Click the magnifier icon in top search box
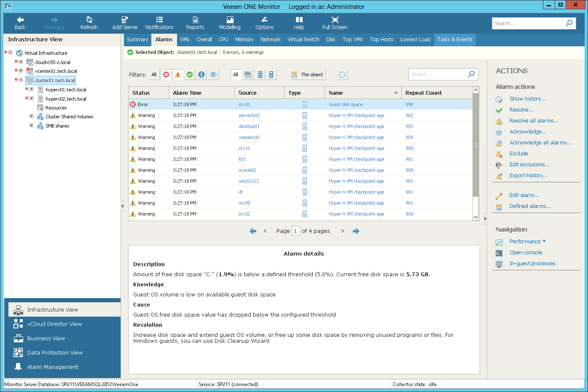This screenshot has height=392, width=588. click(569, 23)
